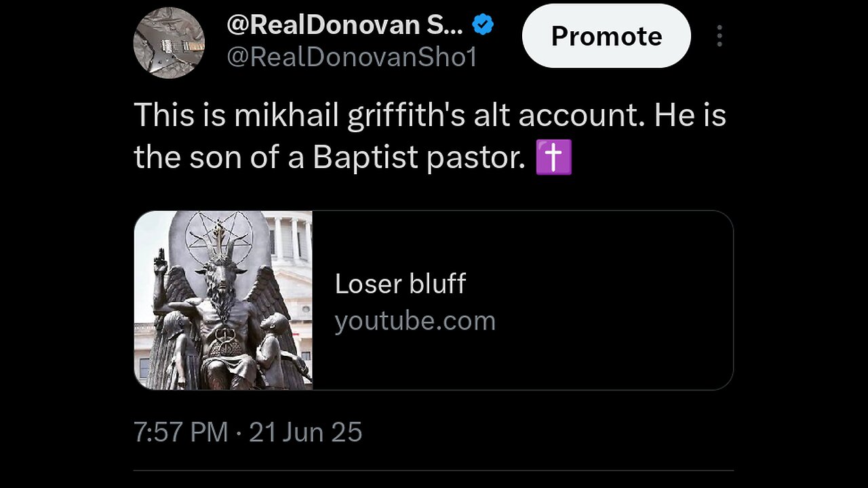Viewport: 868px width, 488px height.
Task: Click the "Loser bluff" card title
Action: point(400,284)
